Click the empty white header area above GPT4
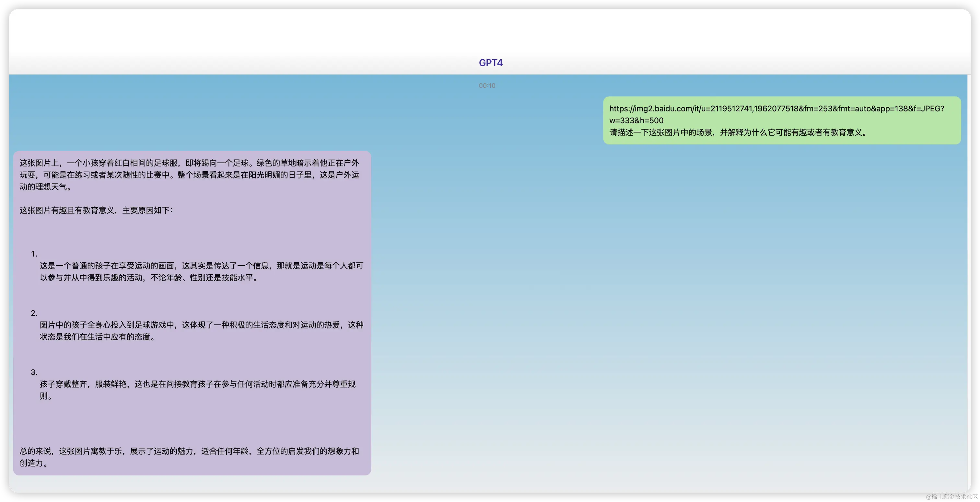Screen dimensions: 980x502 [490, 30]
